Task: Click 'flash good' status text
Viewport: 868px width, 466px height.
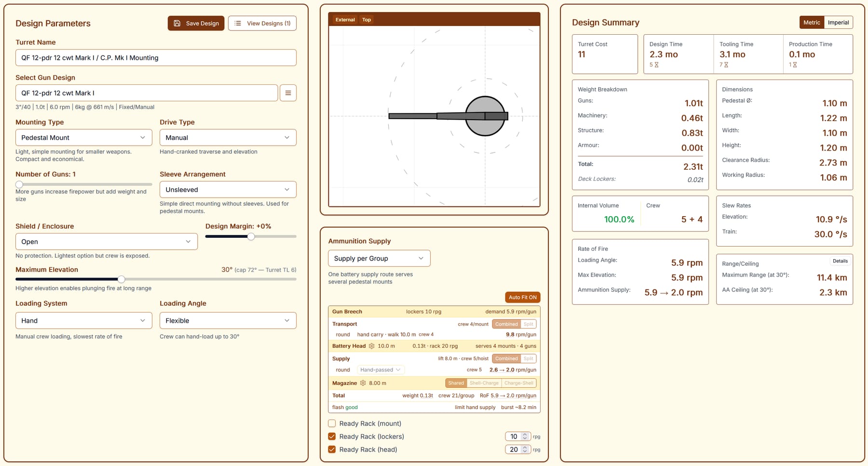Action: (345, 408)
